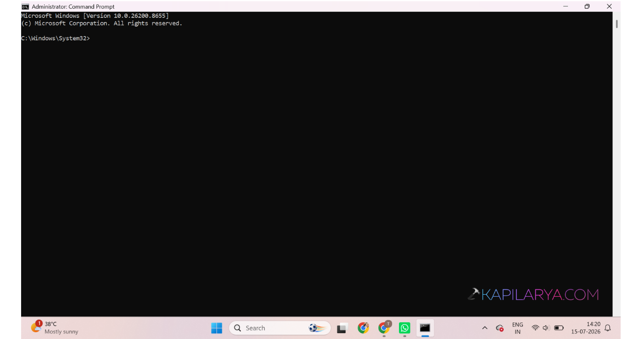The width and height of the screenshot is (644, 339).
Task: Click the Command Prompt title bar icon
Action: [25, 7]
